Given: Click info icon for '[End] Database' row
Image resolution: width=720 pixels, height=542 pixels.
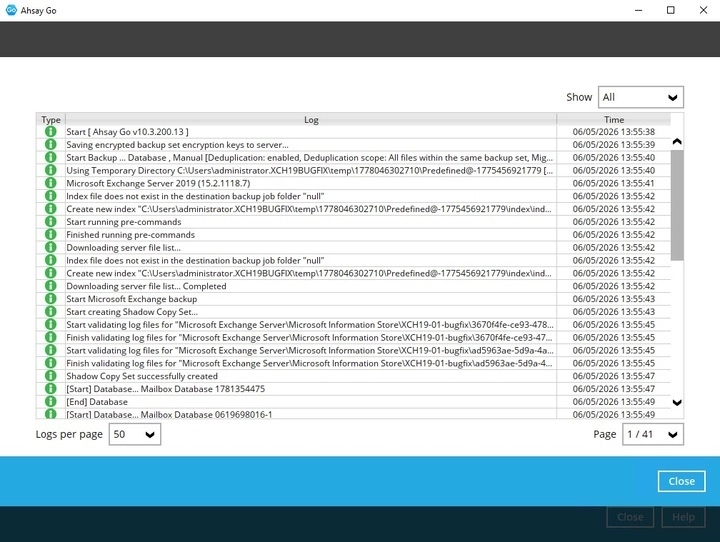Looking at the screenshot, I should point(51,402).
